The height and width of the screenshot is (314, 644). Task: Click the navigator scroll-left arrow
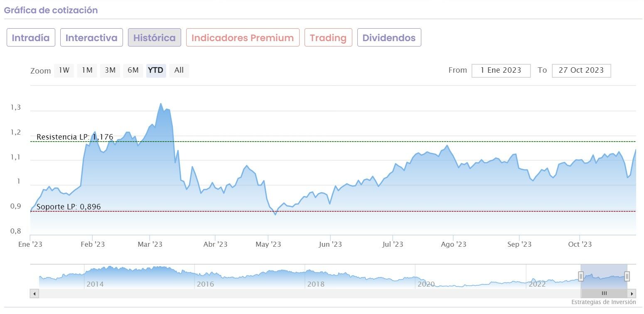pyautogui.click(x=35, y=294)
